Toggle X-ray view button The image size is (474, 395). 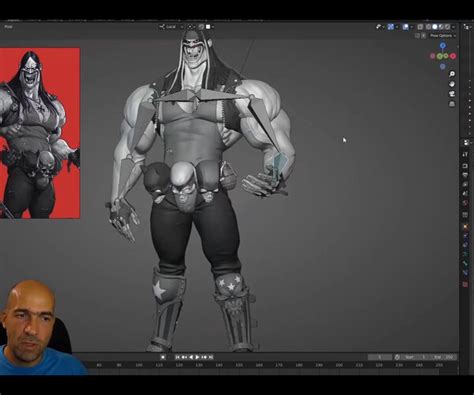(420, 27)
